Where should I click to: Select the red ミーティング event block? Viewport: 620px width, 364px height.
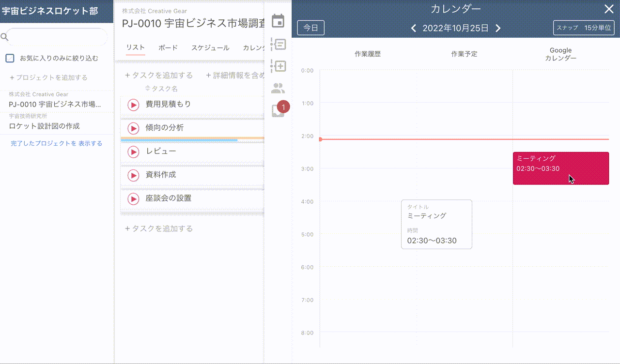[x=560, y=168]
